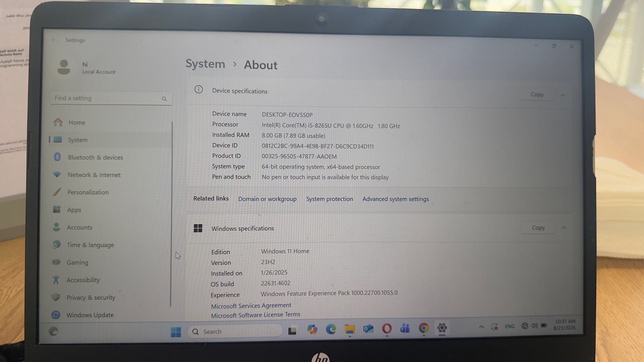Click the Windows 11 Home edition value
Screen dimensions: 644x362
pos(285,251)
